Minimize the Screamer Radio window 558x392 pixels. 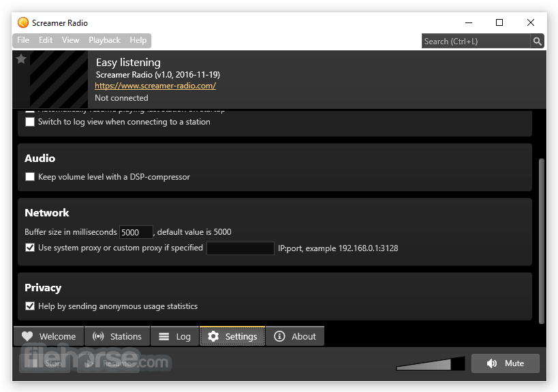469,22
